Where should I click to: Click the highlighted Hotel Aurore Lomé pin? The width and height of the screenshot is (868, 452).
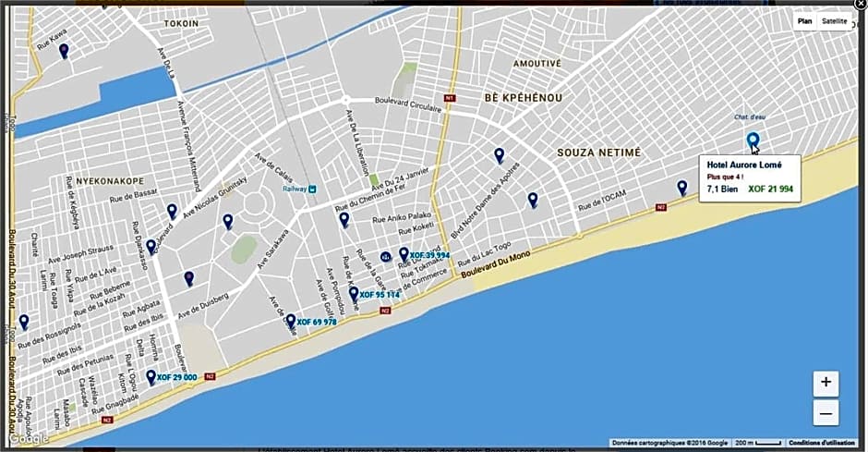coord(753,140)
